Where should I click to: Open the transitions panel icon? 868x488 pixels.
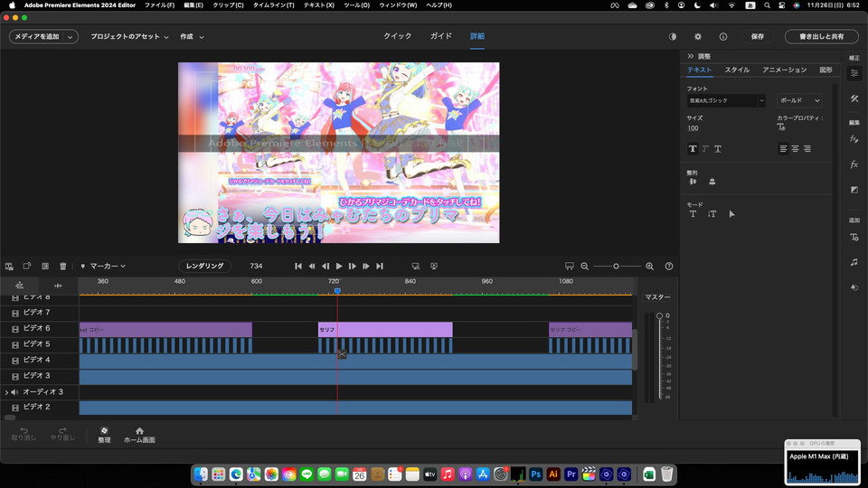(x=854, y=190)
